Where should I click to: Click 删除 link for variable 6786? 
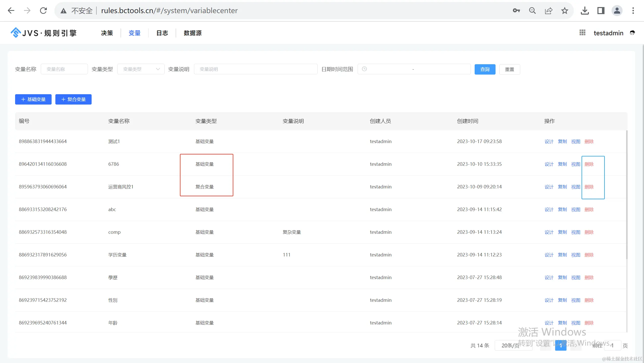pyautogui.click(x=589, y=164)
